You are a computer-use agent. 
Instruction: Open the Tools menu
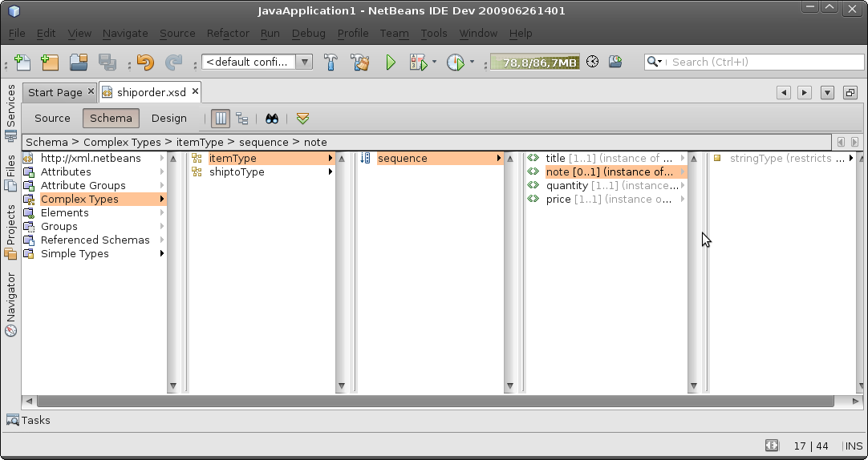433,33
